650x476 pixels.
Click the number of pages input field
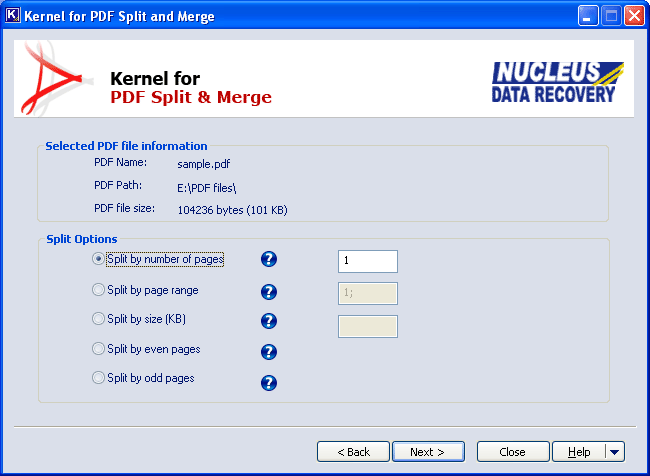pyautogui.click(x=367, y=261)
